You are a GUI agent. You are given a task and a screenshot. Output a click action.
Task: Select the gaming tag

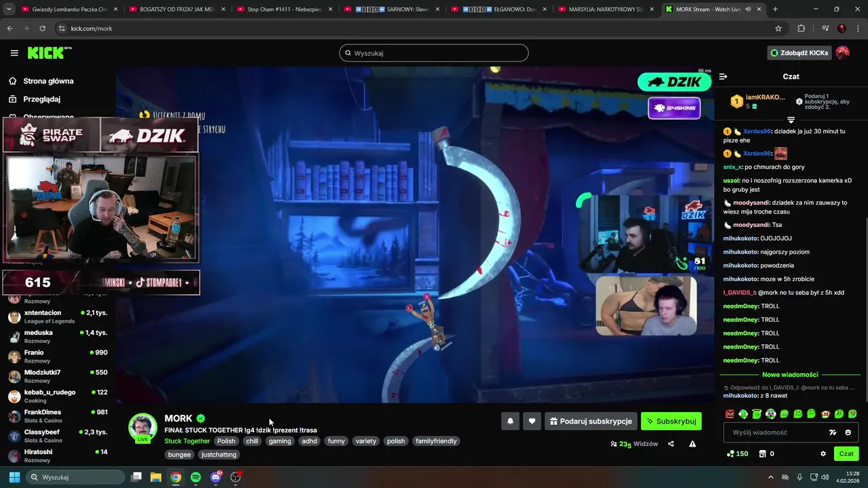tap(279, 441)
